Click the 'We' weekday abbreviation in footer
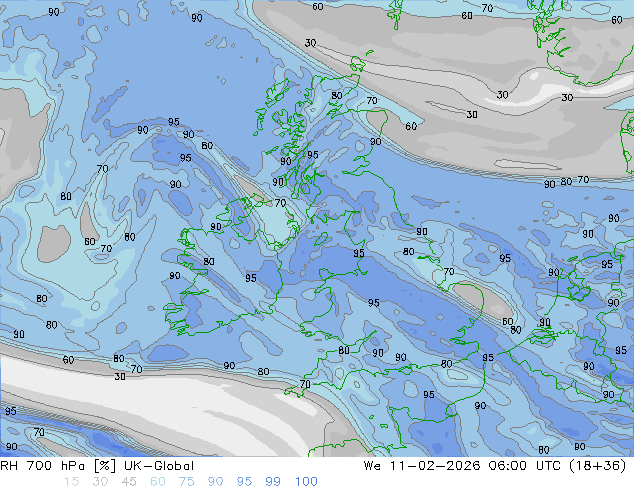This screenshot has height=490, width=634. tap(372, 466)
